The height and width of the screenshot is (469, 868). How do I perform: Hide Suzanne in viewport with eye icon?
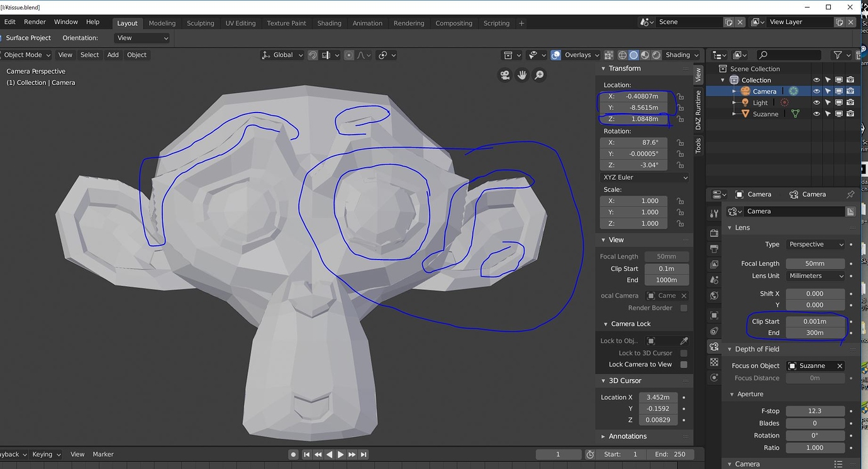pyautogui.click(x=816, y=114)
